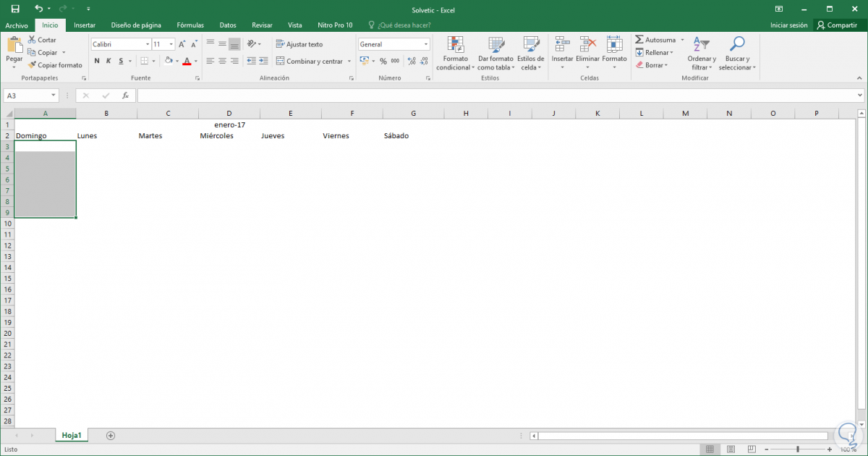Toggle underline formatting (S)
Screen dimensions: 868x456
[x=122, y=62]
